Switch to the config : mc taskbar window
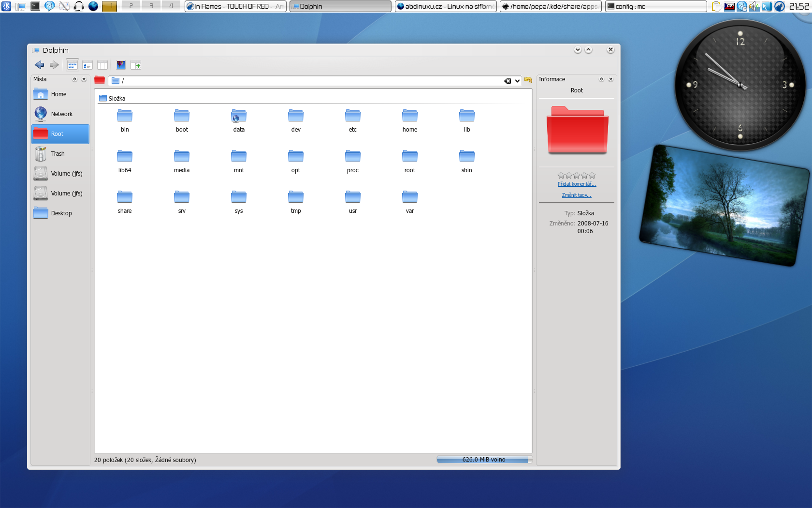This screenshot has width=812, height=508. click(656, 6)
